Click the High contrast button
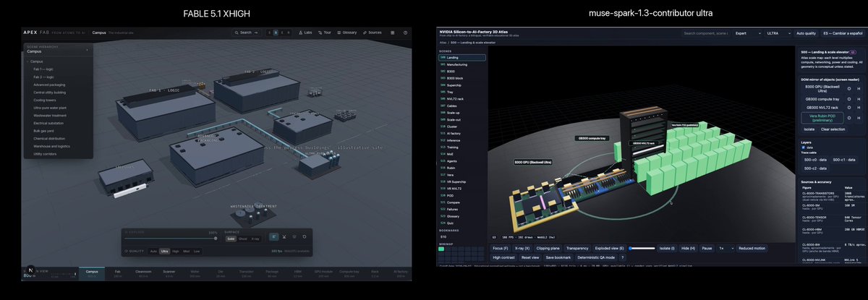The image size is (868, 300). pos(503,257)
